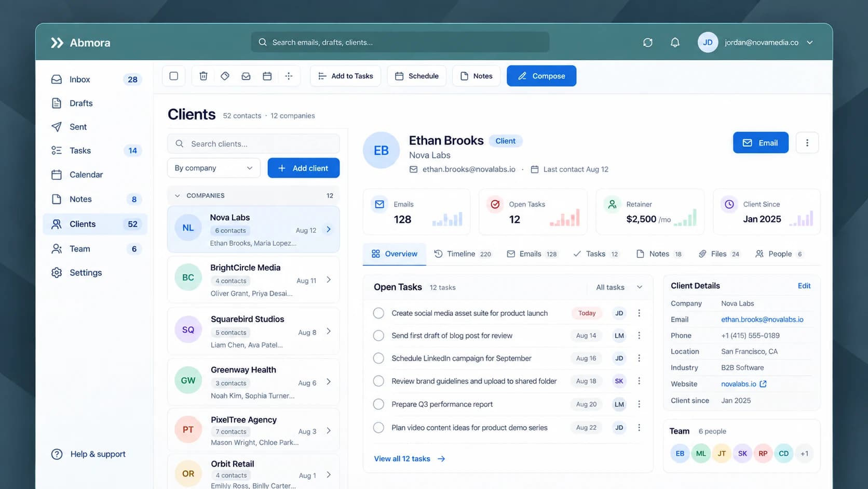Check off 'Schedule LinkedIn campaign for September'
This screenshot has height=489, width=868.
coord(378,359)
